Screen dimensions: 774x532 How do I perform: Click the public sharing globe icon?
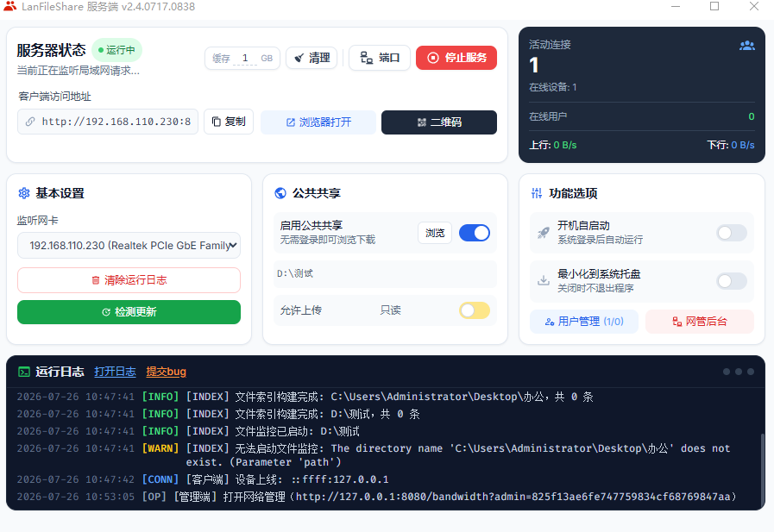[x=280, y=193]
